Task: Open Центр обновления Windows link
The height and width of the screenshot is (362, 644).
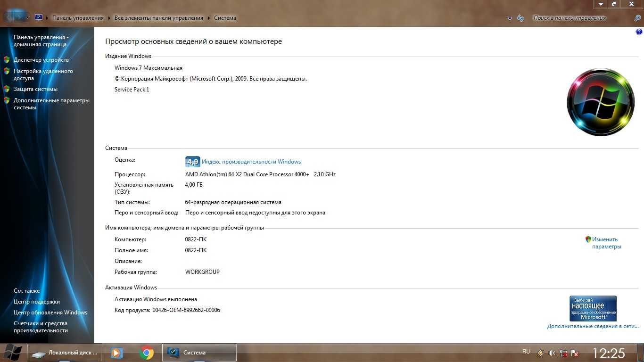Action: [x=50, y=313]
